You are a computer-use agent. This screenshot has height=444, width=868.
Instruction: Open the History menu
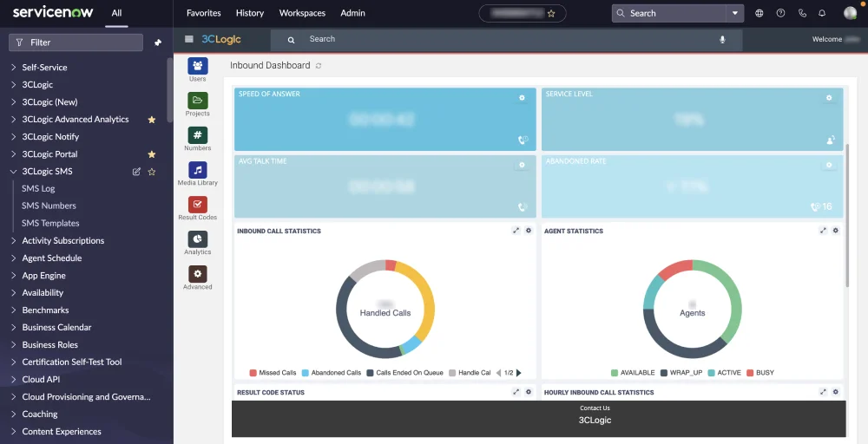click(x=250, y=13)
